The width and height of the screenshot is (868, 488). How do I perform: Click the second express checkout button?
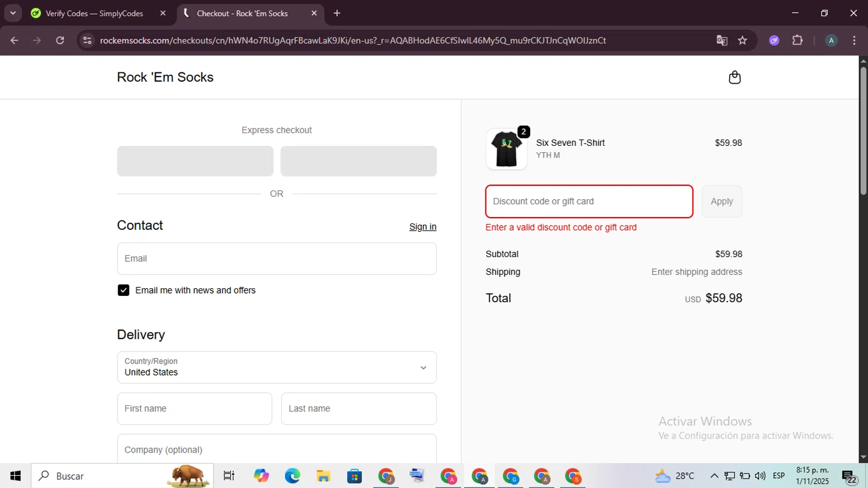[x=358, y=161]
